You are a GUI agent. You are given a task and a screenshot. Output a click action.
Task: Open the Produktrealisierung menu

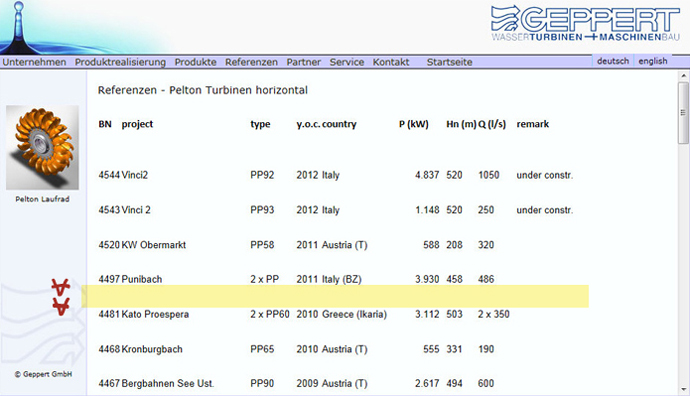[120, 62]
